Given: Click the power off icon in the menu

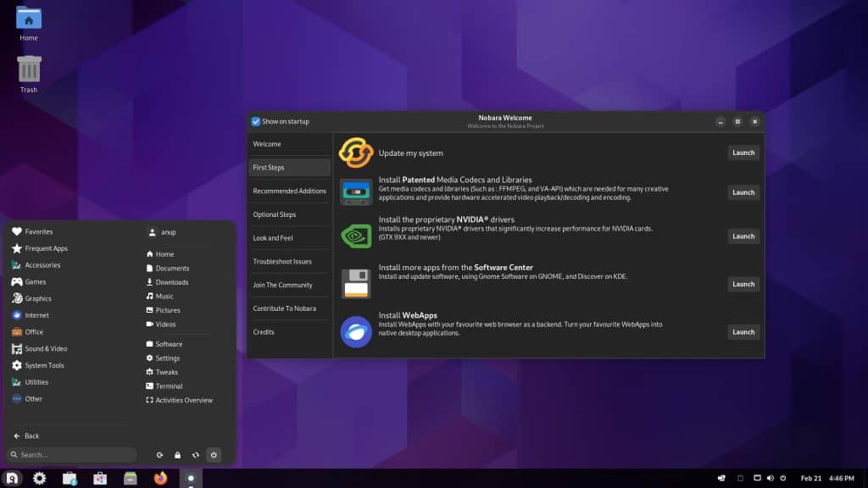Looking at the screenshot, I should click(x=214, y=455).
